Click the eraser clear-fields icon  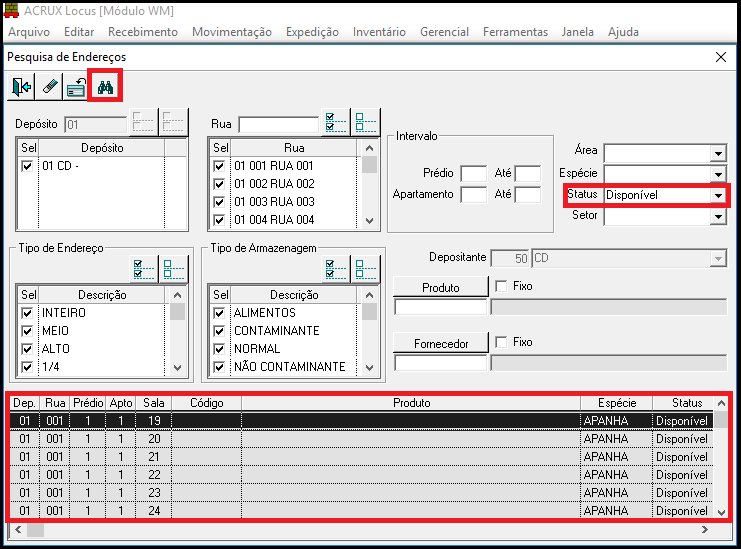(49, 86)
